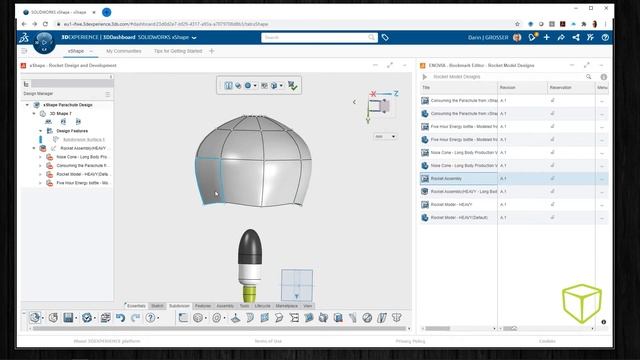Open the 3DEXPERIENCE compass icon
Screen dimensions: 640x360
pyautogui.click(x=44, y=42)
